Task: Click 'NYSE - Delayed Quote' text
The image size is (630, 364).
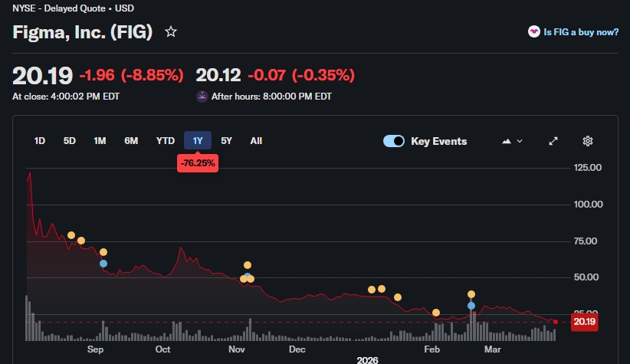Action: [59, 8]
